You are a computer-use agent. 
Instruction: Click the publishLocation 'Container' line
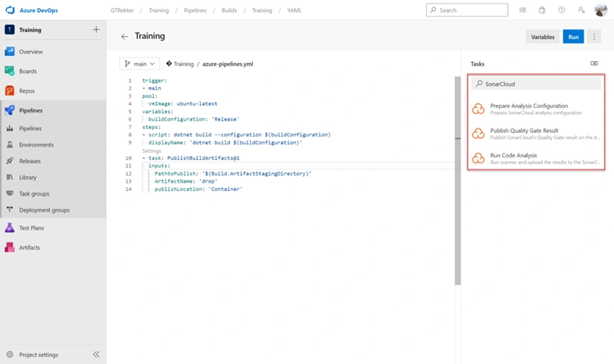pos(198,189)
